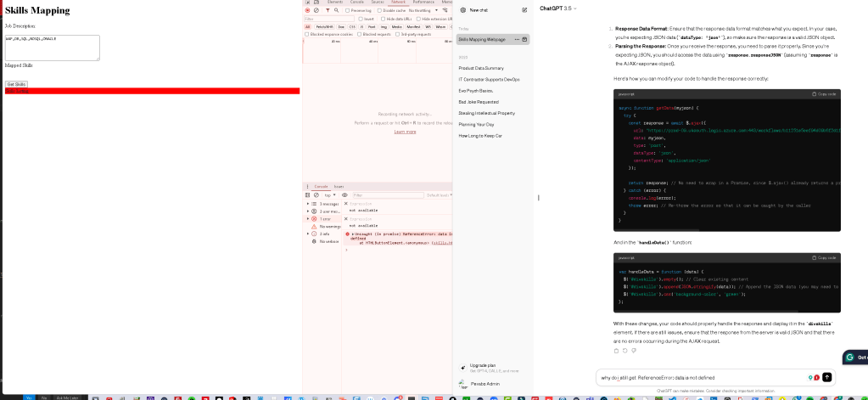This screenshot has width=868, height=400.
Task: Toggle console sidebar icon
Action: click(307, 195)
